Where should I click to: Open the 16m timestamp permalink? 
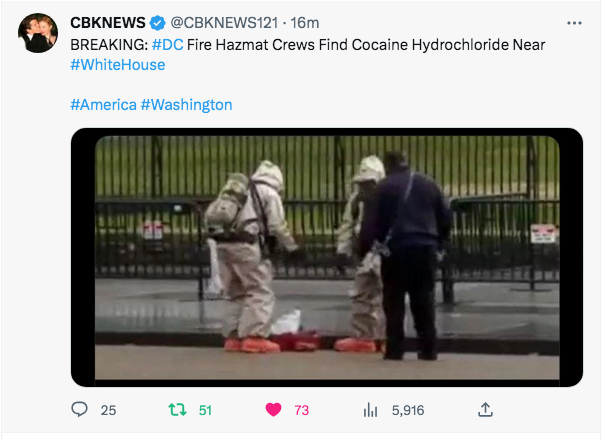pyautogui.click(x=305, y=23)
